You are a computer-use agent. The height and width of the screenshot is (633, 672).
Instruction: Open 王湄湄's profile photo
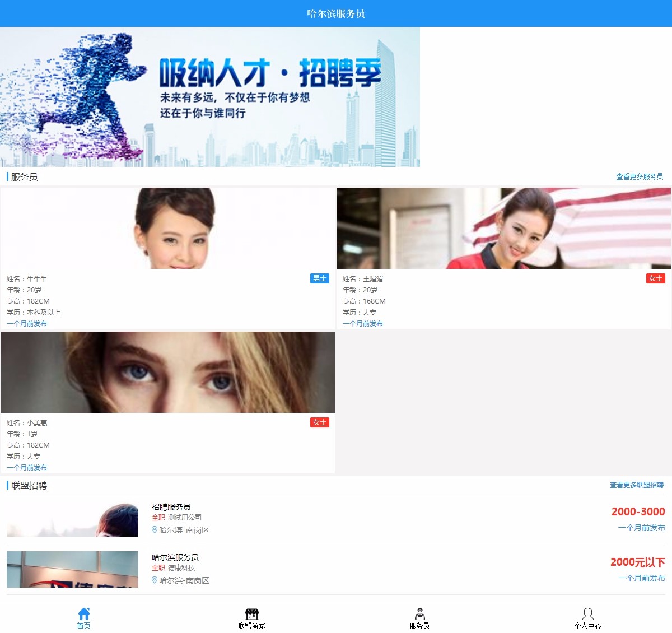(x=504, y=228)
